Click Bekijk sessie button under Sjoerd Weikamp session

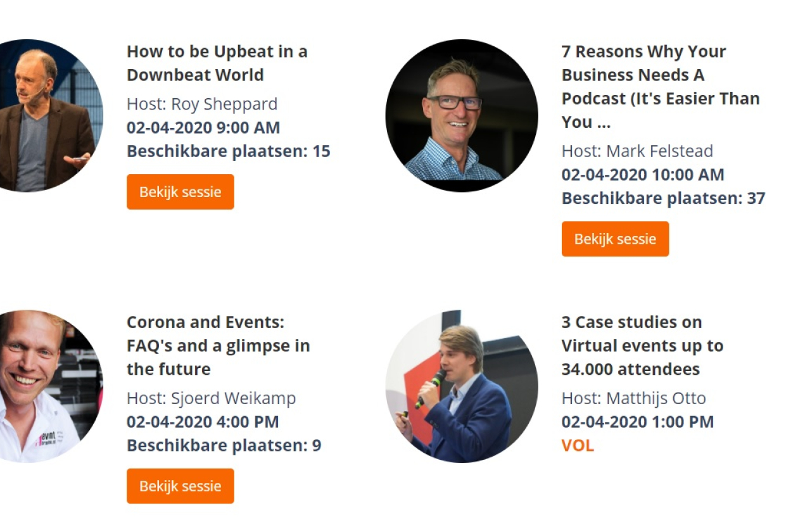point(180,486)
